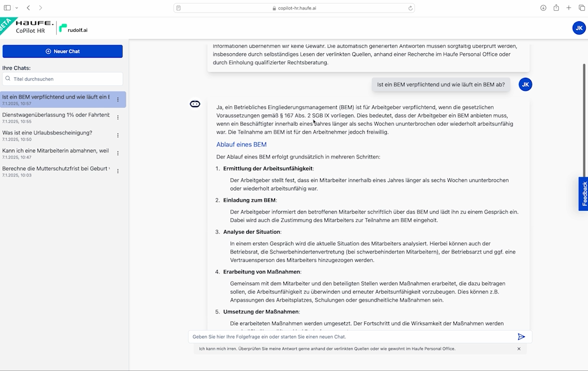Click the lock icon in the address bar
Viewport: 588px width, 371px height.
tap(274, 8)
